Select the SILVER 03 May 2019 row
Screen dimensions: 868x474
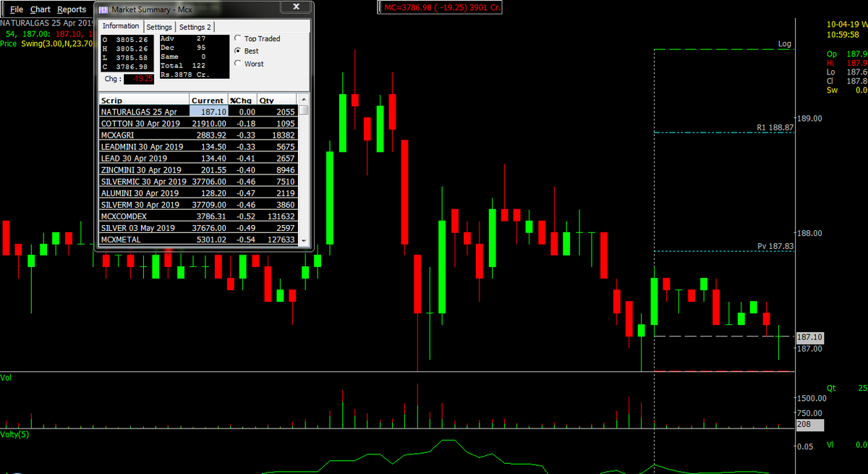tap(198, 228)
